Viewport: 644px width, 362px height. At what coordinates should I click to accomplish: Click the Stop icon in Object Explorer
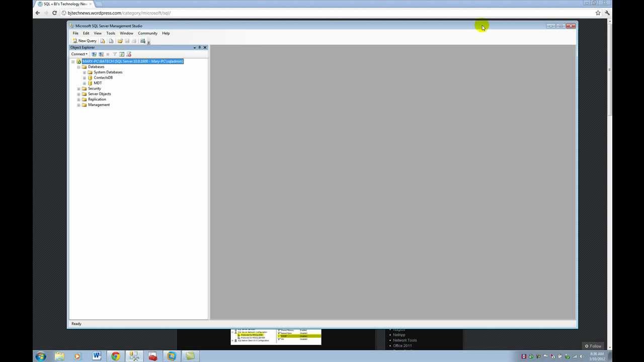pos(108,54)
